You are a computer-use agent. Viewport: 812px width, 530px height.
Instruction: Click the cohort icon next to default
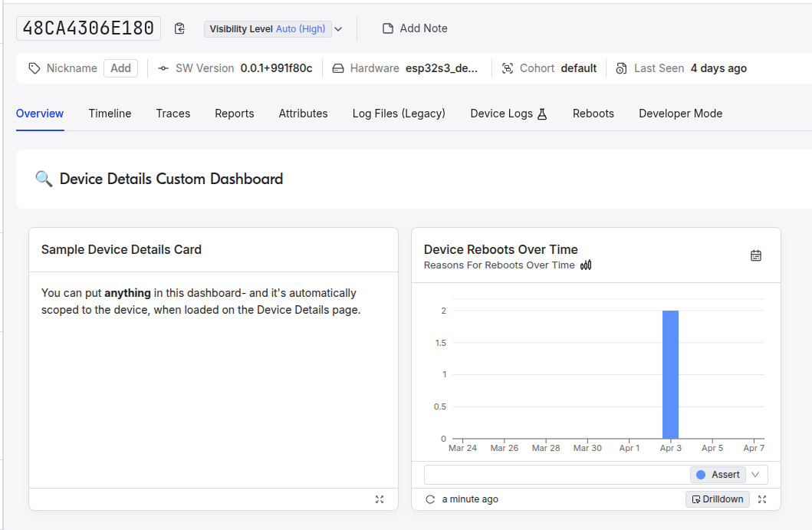508,67
